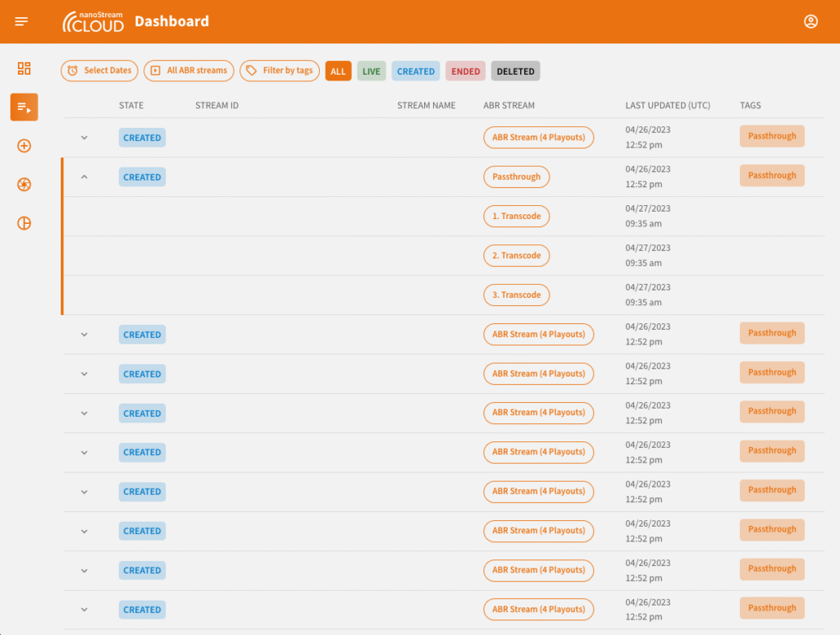The width and height of the screenshot is (840, 635).
Task: Toggle the LIVE state filter
Action: 372,71
